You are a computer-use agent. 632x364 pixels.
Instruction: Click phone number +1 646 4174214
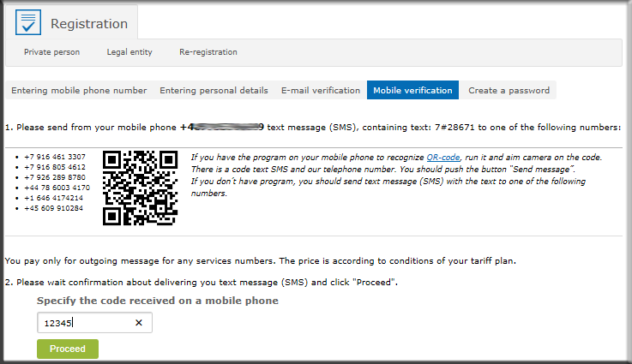click(x=54, y=198)
